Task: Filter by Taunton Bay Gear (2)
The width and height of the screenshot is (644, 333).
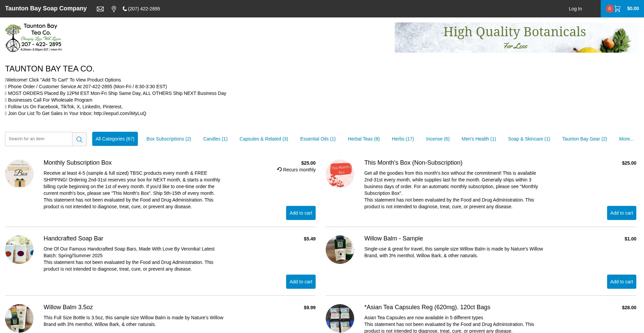Action: pos(585,139)
